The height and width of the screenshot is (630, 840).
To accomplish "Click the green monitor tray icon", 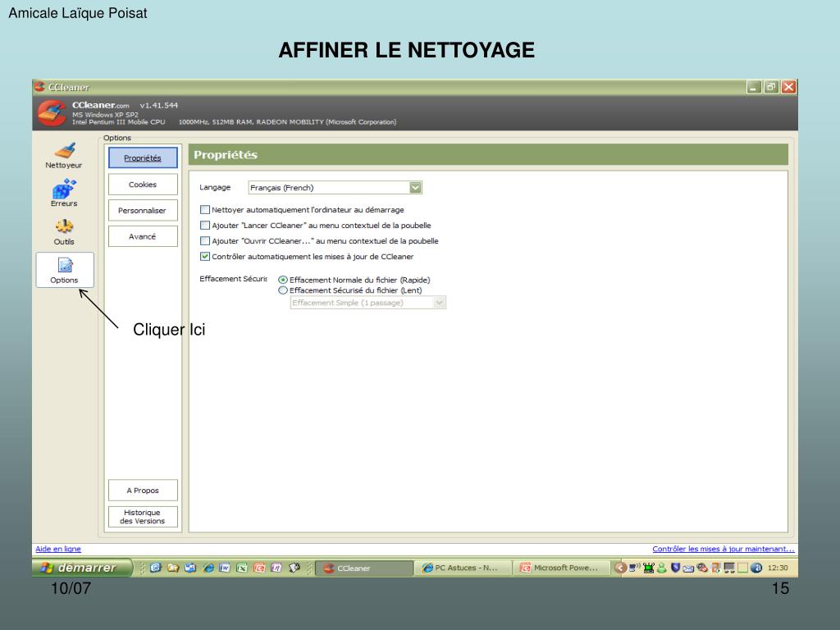I will pyautogui.click(x=649, y=568).
